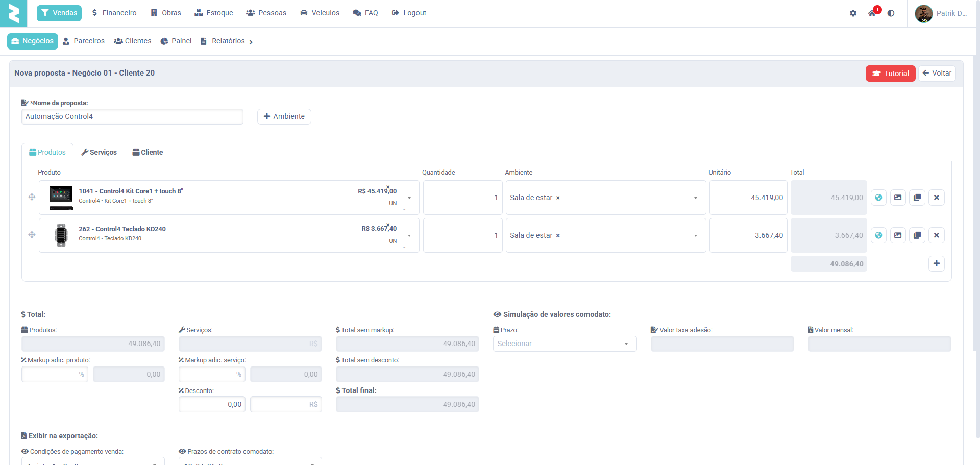This screenshot has width=980, height=465.
Task: Click the Nome da proposta input field
Action: [132, 116]
